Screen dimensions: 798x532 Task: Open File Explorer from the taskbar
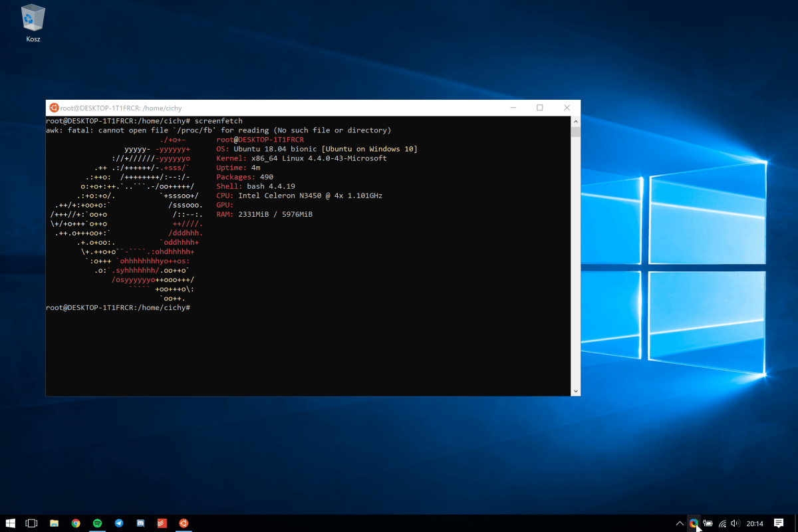click(54, 523)
